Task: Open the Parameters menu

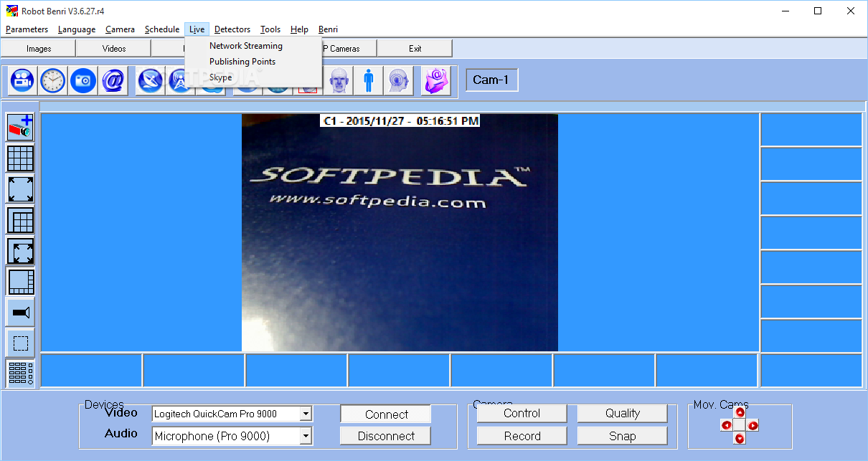Action: (x=27, y=29)
